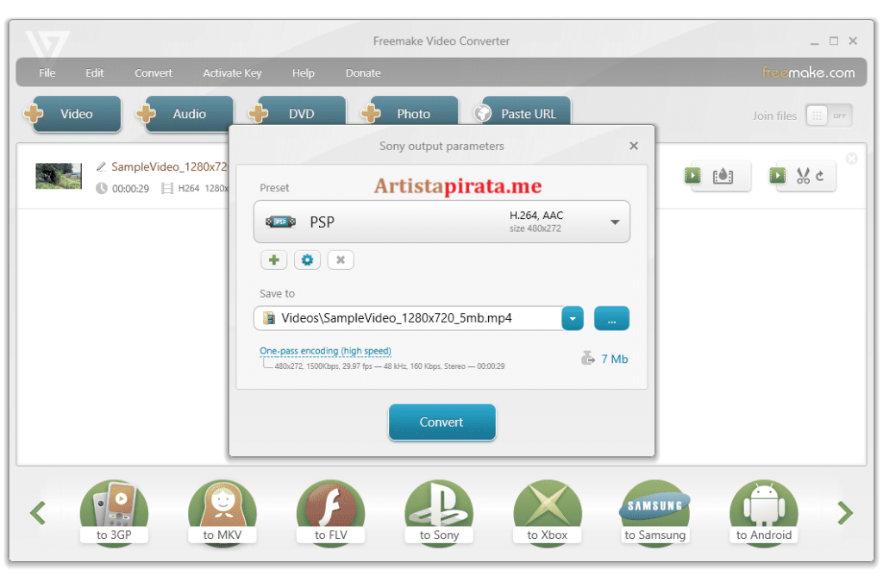The height and width of the screenshot is (588, 883).
Task: Click the pencil rename icon beside SampleVideo
Action: tap(102, 166)
